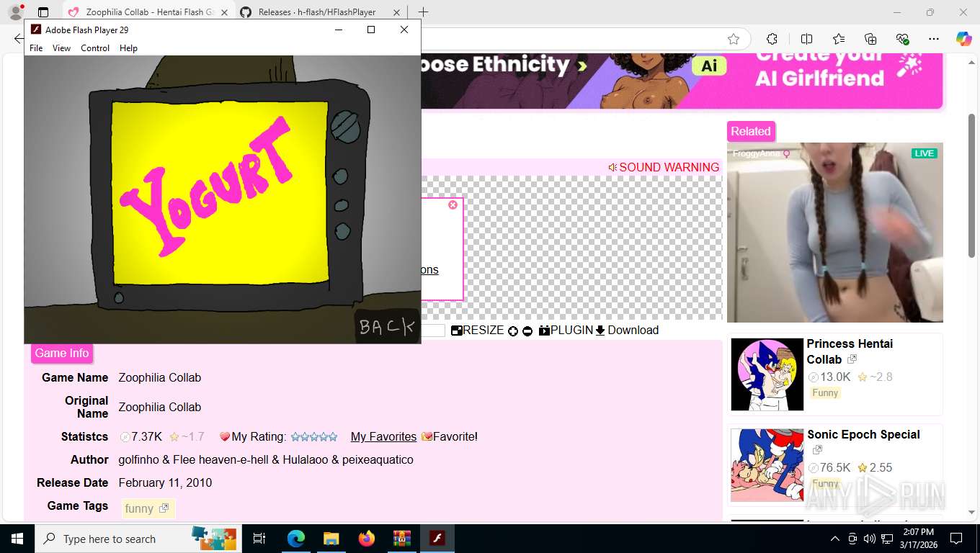
Task: Click the input field left of RESIZE
Action: point(433,331)
